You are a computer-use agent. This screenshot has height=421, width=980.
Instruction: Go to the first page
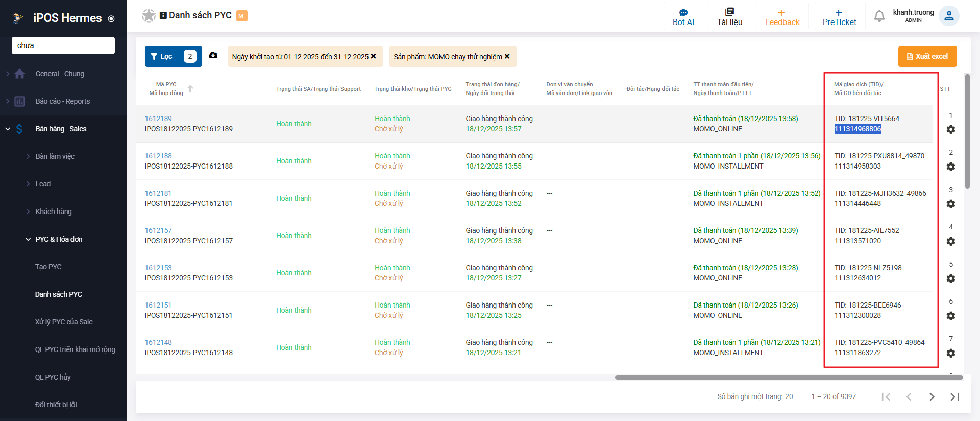point(886,397)
